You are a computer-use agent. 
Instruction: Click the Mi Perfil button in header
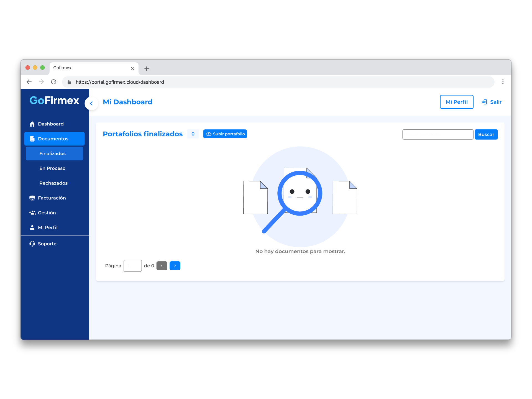(456, 102)
